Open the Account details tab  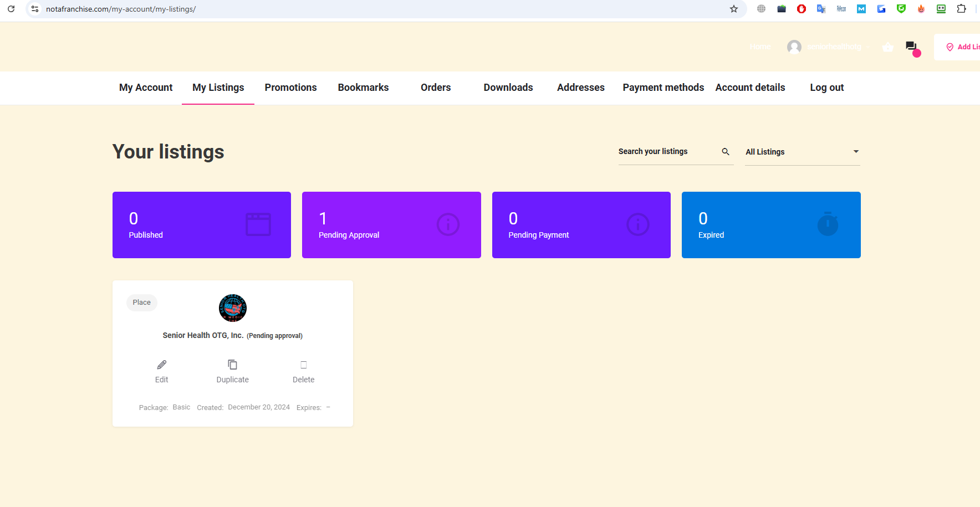point(751,88)
